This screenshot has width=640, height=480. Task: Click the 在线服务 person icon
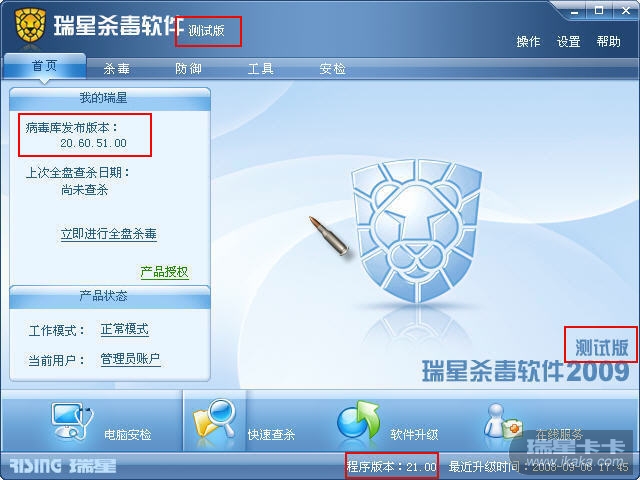[x=503, y=421]
